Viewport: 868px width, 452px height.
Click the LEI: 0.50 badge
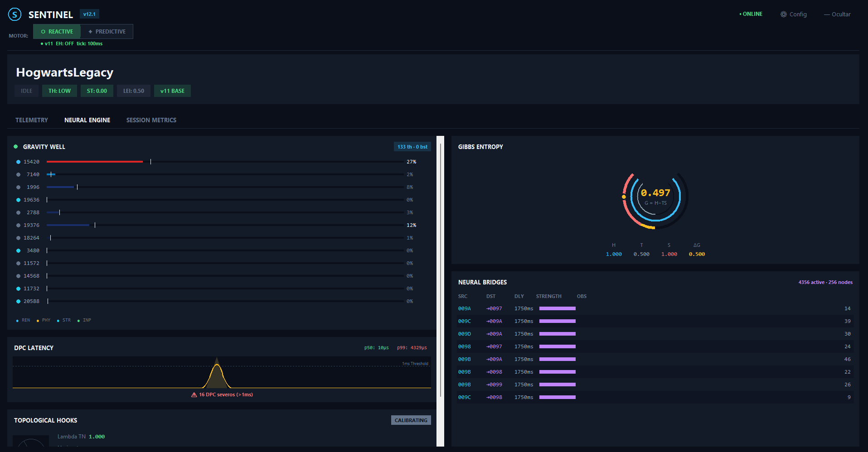(x=134, y=91)
